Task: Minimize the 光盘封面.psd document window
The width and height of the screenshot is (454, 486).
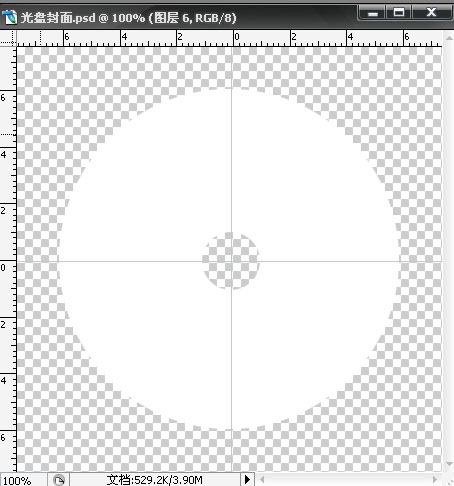Action: click(372, 13)
